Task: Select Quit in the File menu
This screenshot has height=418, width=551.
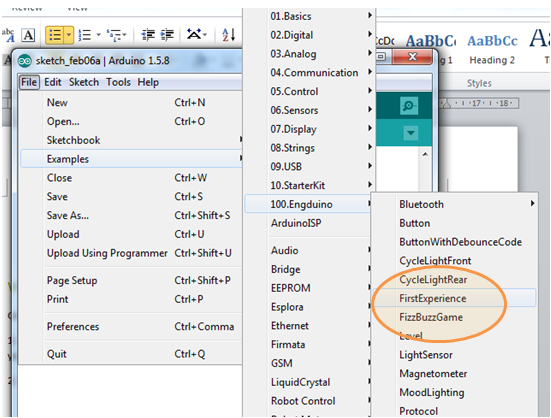Action: click(131, 354)
